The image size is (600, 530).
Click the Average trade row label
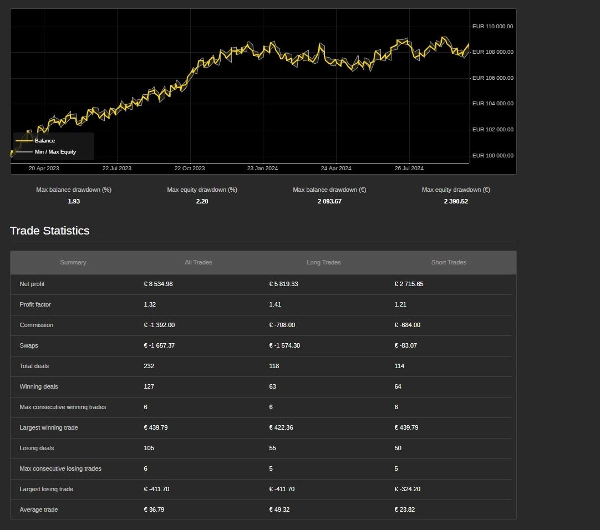click(39, 509)
